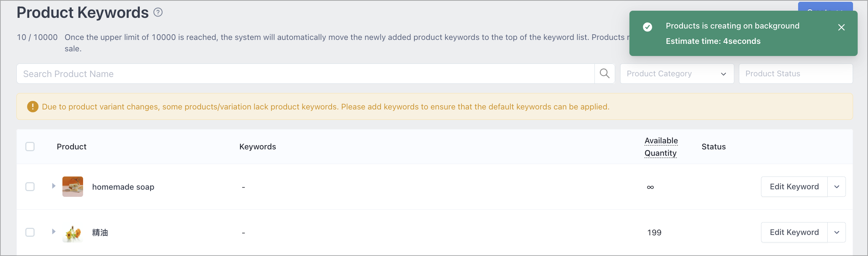This screenshot has width=868, height=256.
Task: Click Edit Keyword for 精油
Action: tap(794, 232)
